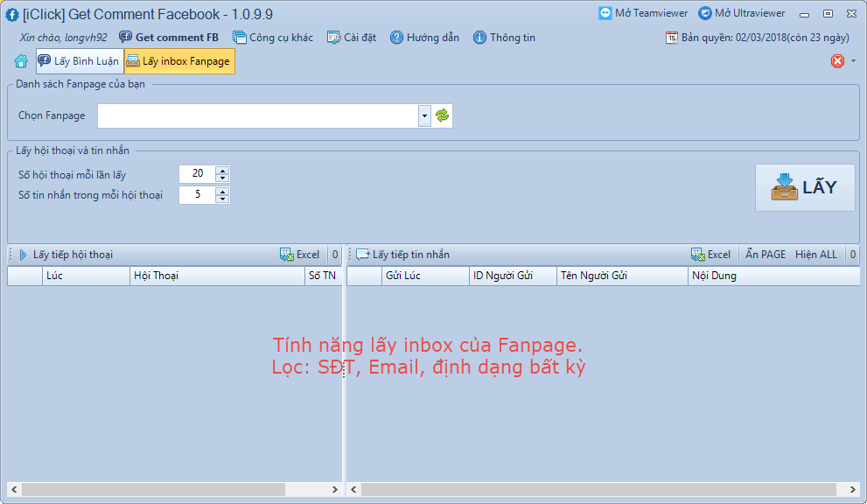Click left arrow of messages scrollbar
This screenshot has height=504, width=867.
[x=353, y=489]
